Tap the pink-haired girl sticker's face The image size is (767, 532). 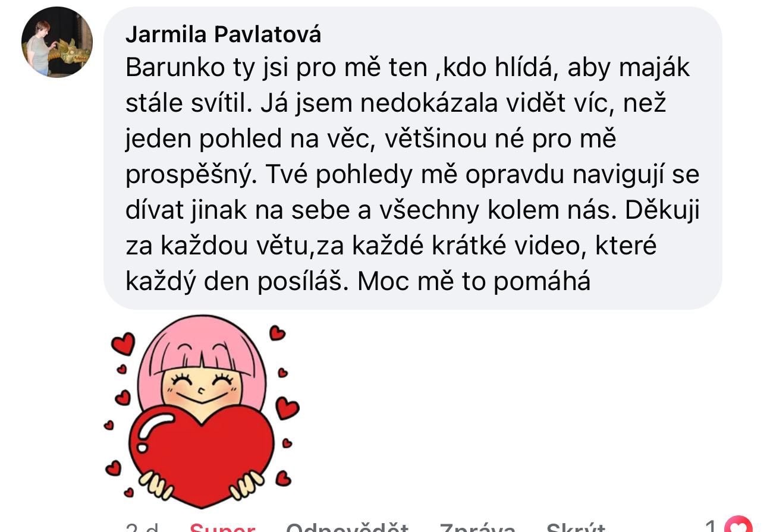[201, 386]
